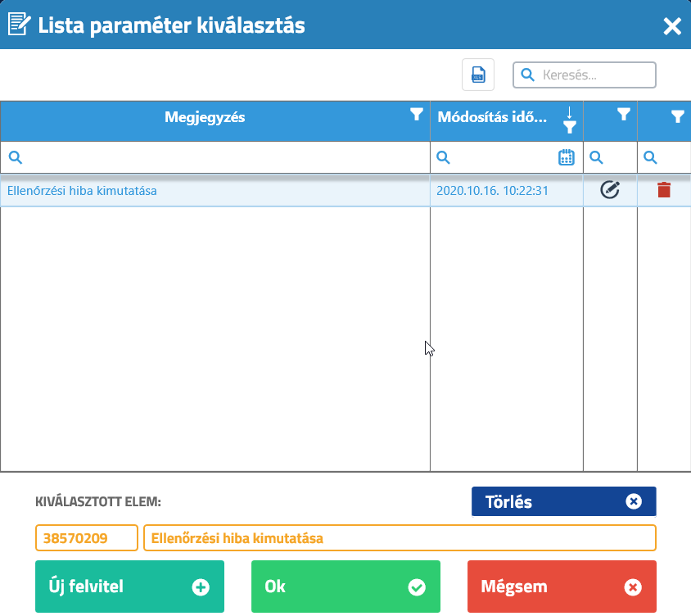Viewport: 691px width, 616px height.
Task: Click the Megjegyzés column filter search field
Action: 215,157
